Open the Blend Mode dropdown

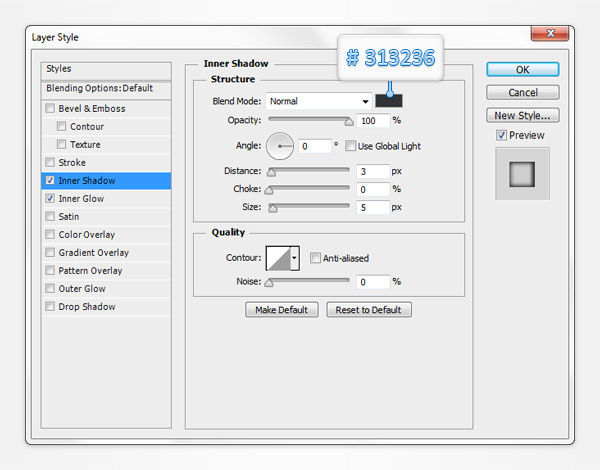tap(319, 101)
